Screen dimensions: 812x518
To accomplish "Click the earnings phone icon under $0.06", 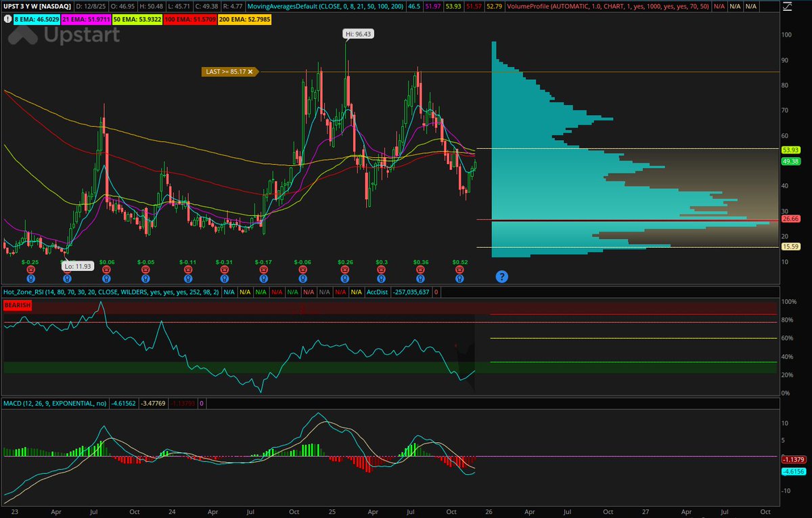I will 106,269.
